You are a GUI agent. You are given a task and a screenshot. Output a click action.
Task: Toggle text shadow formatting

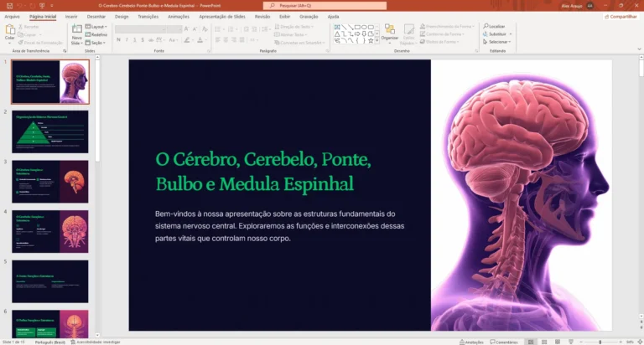click(143, 40)
